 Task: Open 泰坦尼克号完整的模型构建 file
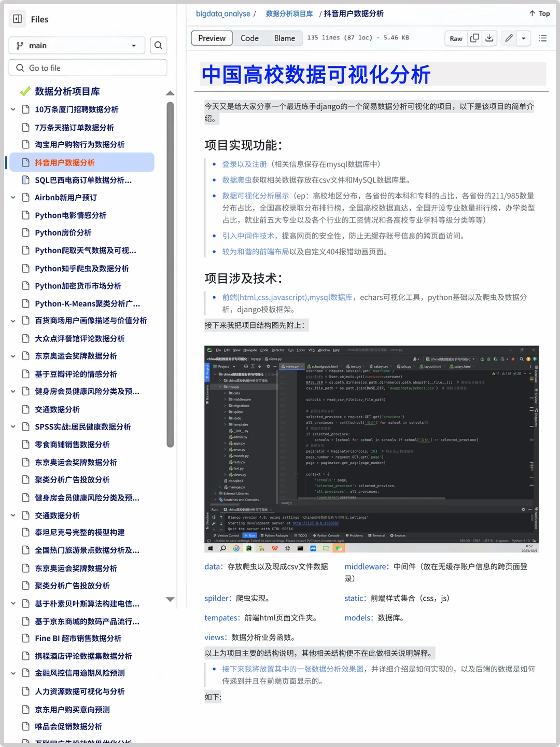coord(79,532)
